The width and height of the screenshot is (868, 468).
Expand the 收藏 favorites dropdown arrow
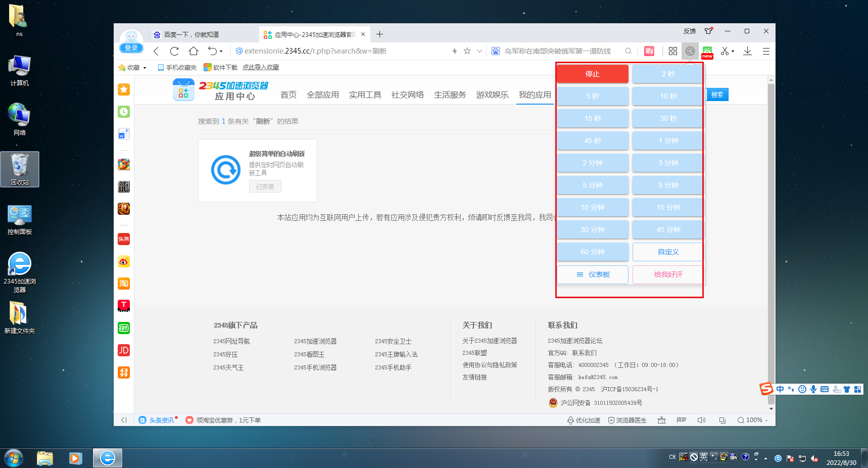pos(144,68)
